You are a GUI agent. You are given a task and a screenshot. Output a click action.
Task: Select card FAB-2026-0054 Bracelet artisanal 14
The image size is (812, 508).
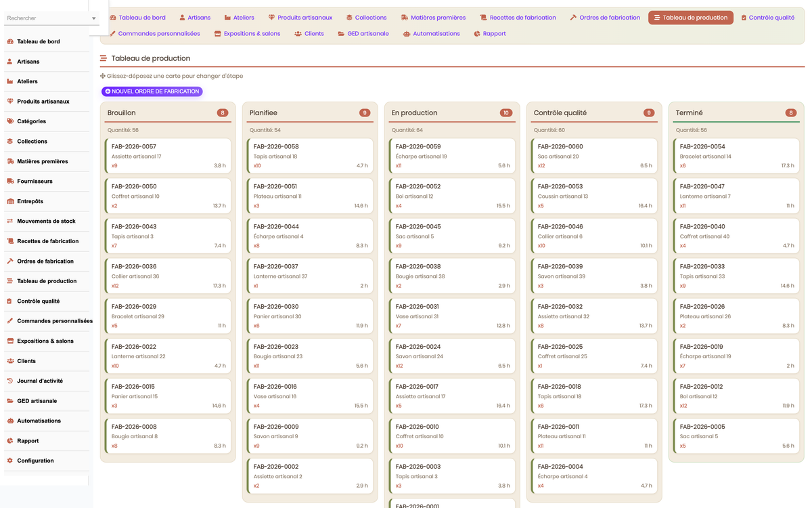(x=736, y=156)
